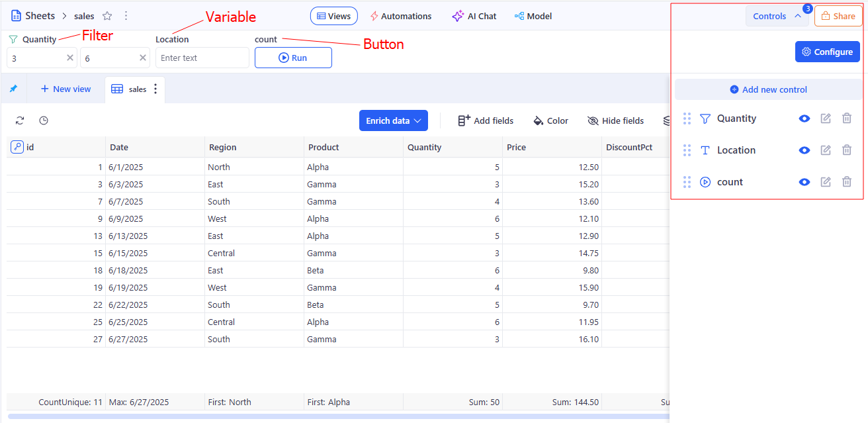Star the sales sheet as favorite
This screenshot has height=423, width=868.
click(x=107, y=16)
